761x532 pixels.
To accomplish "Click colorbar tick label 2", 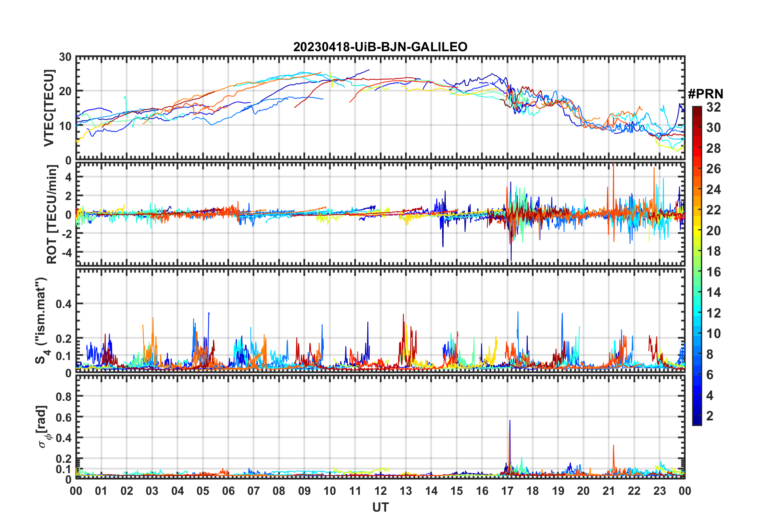I will 710,416.
